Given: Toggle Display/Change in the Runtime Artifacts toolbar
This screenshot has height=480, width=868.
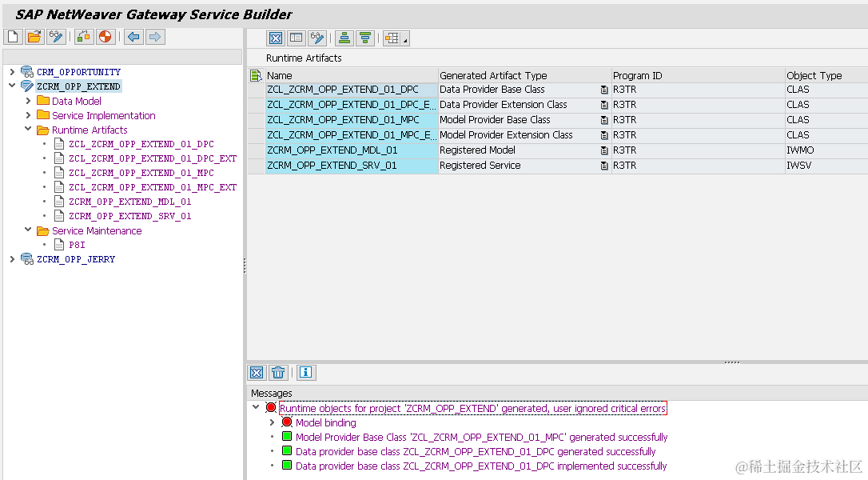Looking at the screenshot, I should point(317,38).
